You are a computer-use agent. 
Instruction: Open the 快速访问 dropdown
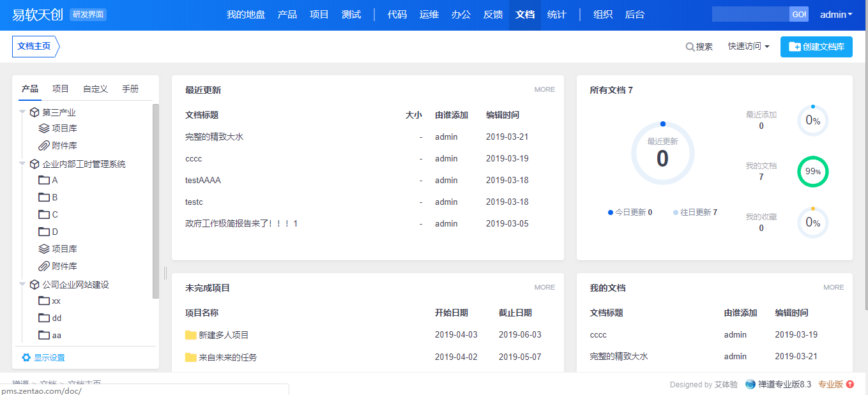[749, 47]
